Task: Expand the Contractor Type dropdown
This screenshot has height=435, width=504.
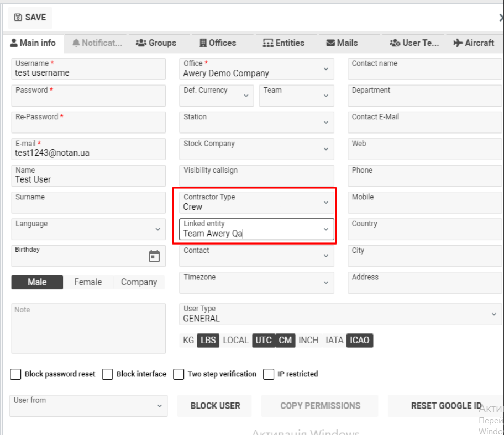Action: pos(326,203)
